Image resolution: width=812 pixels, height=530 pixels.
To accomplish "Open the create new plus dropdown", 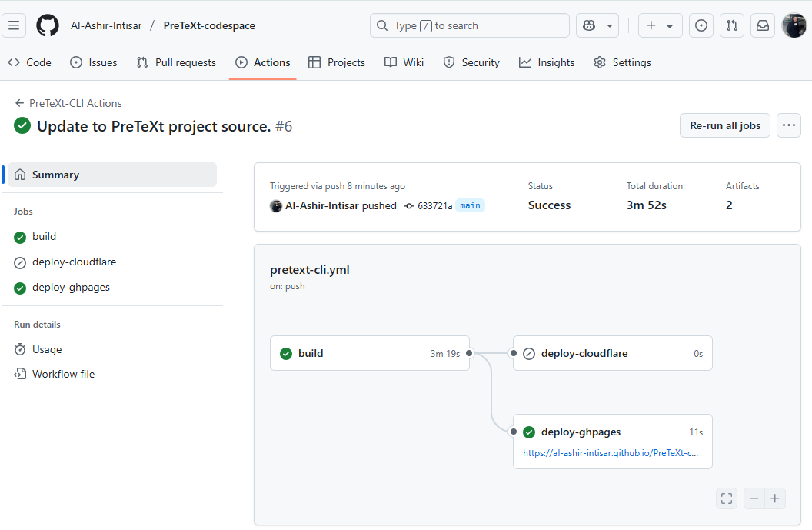I will [660, 25].
